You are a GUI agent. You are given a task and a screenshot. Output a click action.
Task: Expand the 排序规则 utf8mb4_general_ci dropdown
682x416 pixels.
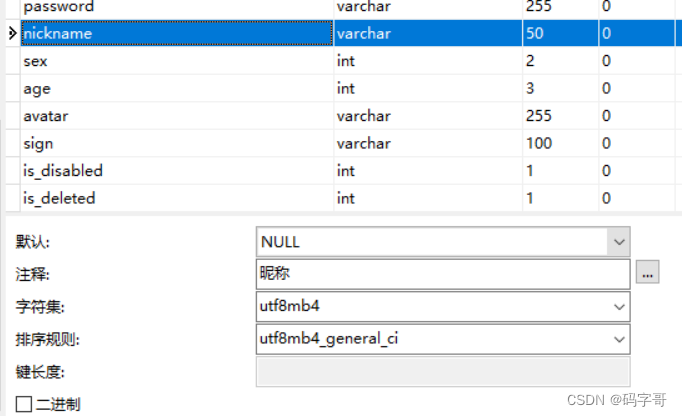[x=619, y=339]
